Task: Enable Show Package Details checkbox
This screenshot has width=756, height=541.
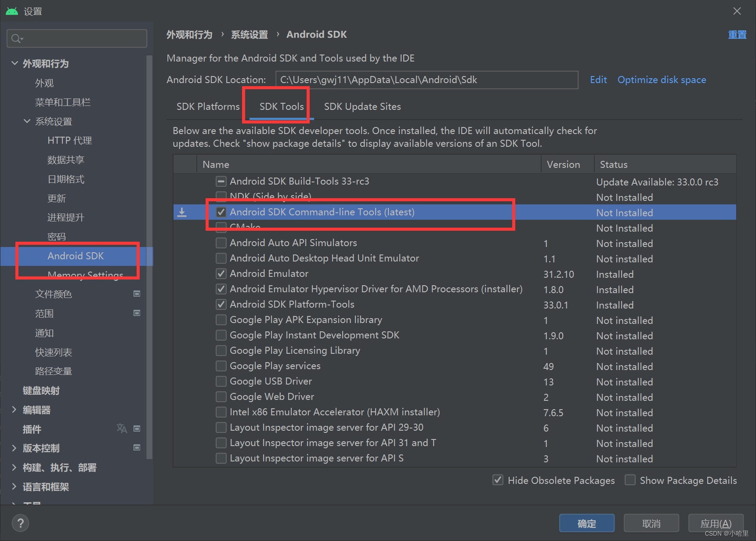Action: pos(630,480)
